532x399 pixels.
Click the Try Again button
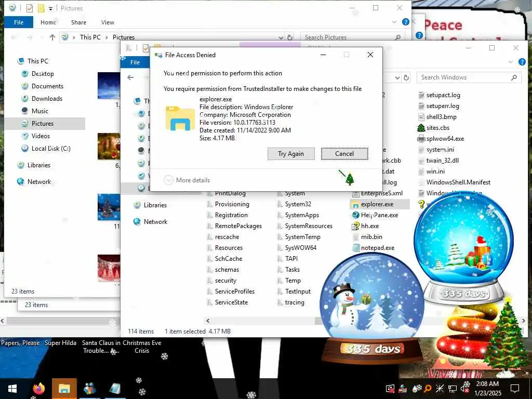291,154
